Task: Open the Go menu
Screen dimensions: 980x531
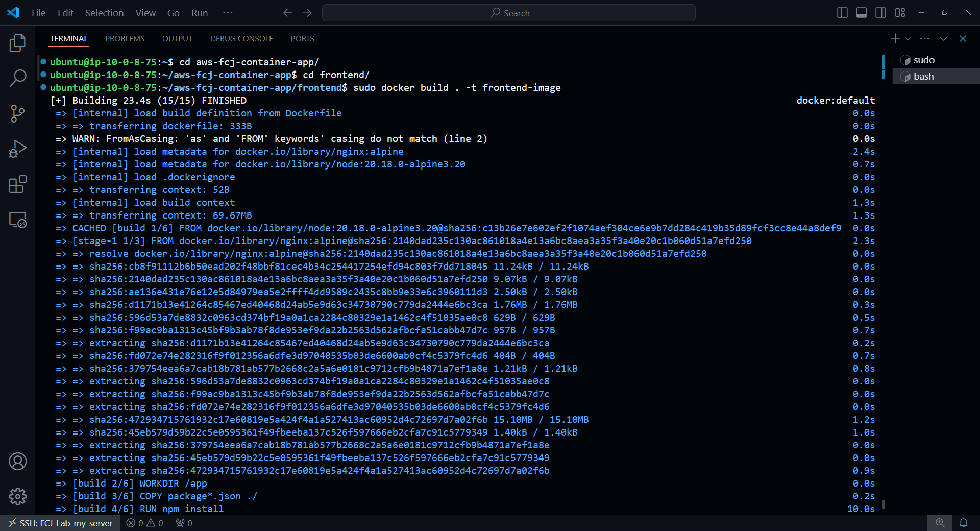Action: pos(174,13)
